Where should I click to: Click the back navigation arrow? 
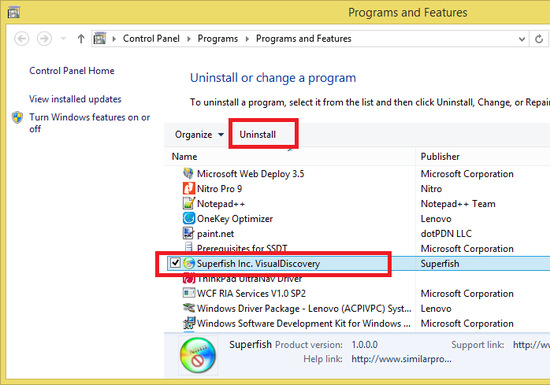[x=22, y=39]
